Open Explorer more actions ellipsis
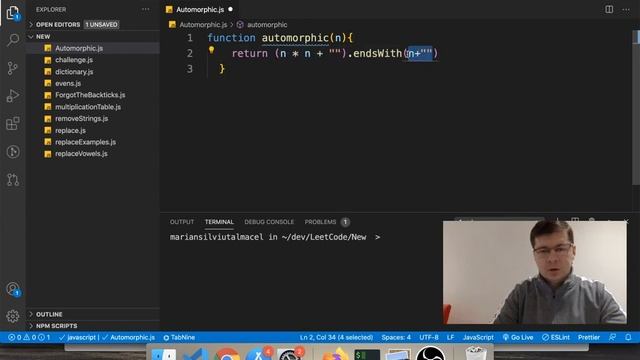Screen dimensions: 640x360 point(145,9)
